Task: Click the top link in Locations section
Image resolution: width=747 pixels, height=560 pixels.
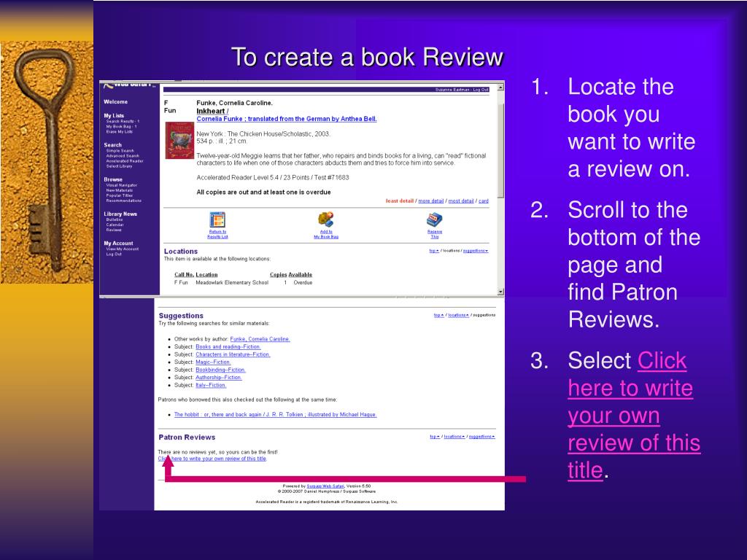Action: click(434, 251)
